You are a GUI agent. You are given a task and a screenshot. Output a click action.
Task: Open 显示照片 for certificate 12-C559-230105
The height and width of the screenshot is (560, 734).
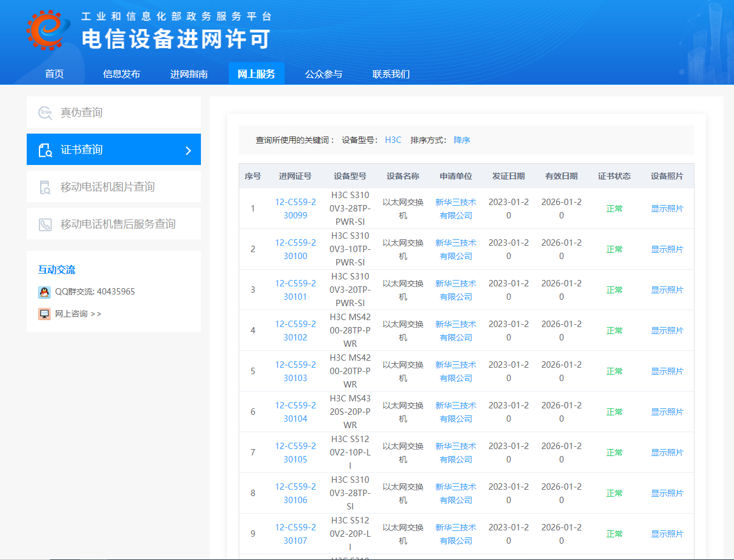[667, 453]
